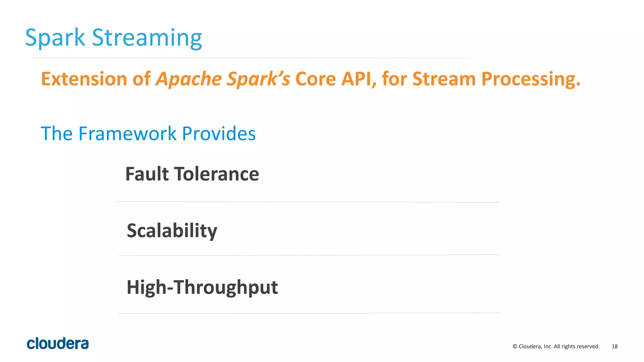Click the italic "Apache Spark's" text

pos(223,79)
